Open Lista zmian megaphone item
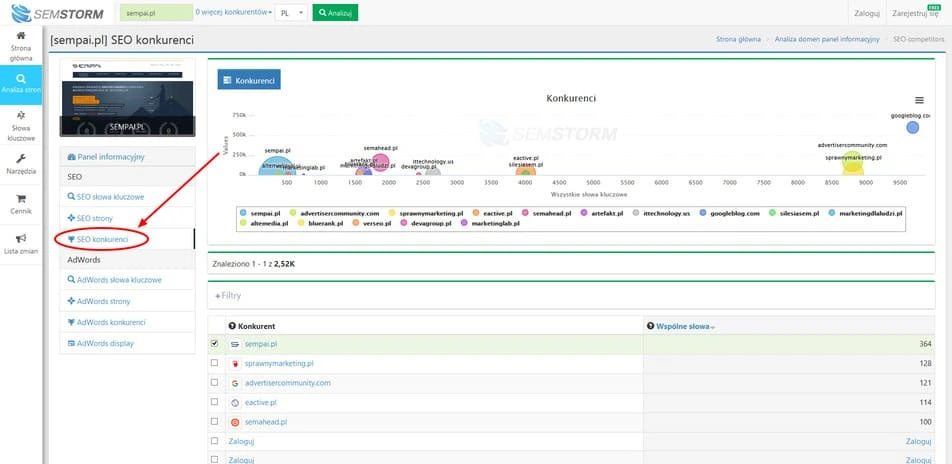The image size is (952, 464). pos(21,244)
